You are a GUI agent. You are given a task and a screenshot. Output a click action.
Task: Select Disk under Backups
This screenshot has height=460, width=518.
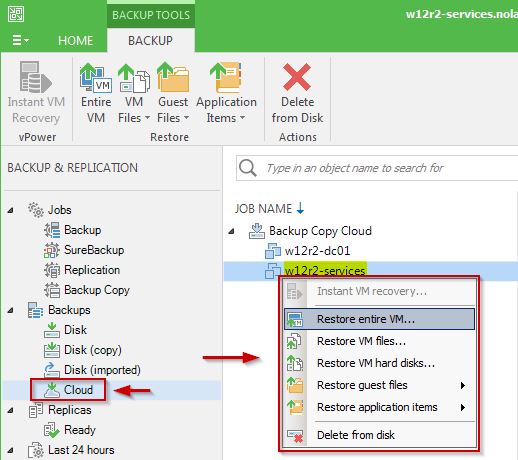[75, 330]
